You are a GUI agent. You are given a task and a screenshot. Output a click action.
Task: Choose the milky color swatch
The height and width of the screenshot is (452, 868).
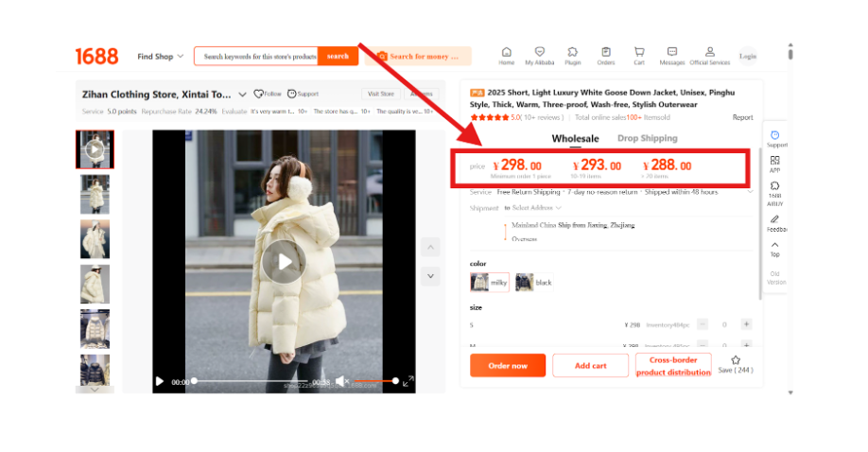click(490, 283)
